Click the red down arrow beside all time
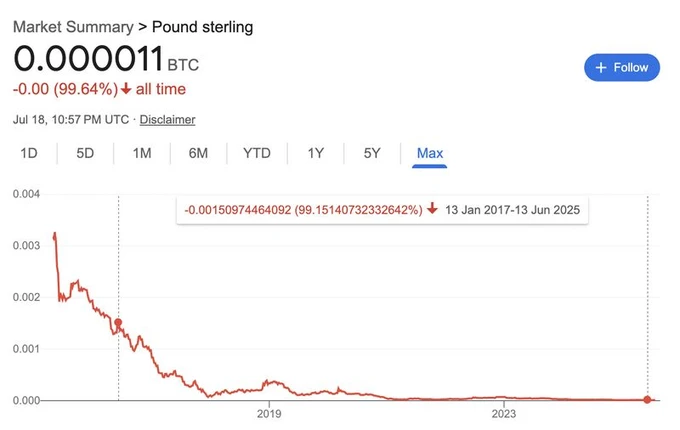The width and height of the screenshot is (680, 430). click(x=125, y=90)
